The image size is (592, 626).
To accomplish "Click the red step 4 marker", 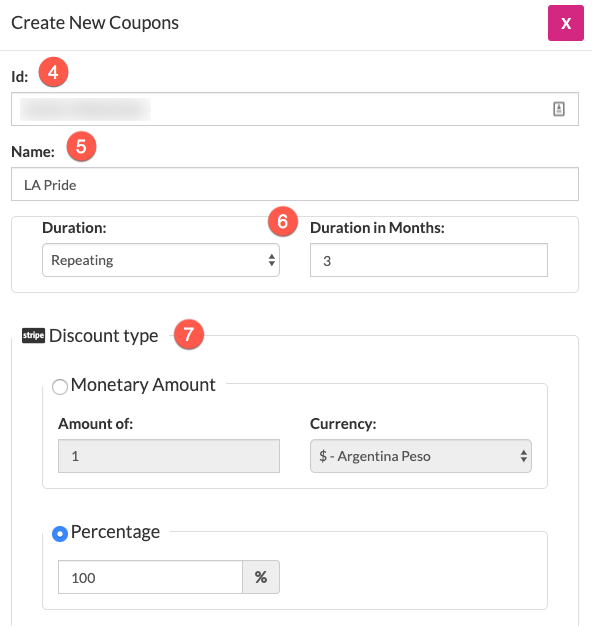I will coord(53,72).
